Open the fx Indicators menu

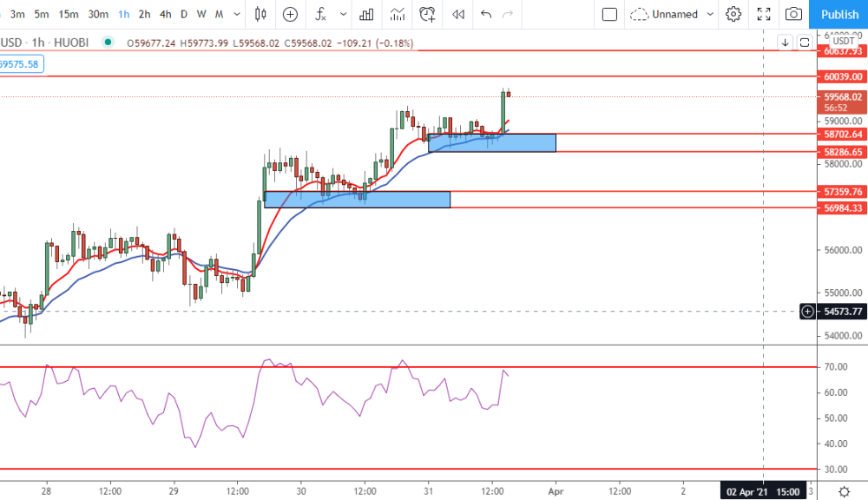pos(320,15)
